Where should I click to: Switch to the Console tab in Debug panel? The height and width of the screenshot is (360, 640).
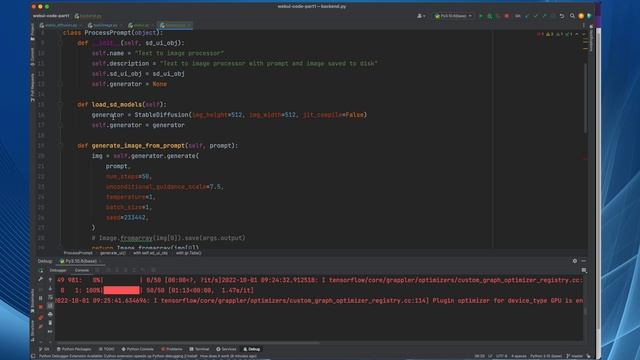tap(82, 270)
